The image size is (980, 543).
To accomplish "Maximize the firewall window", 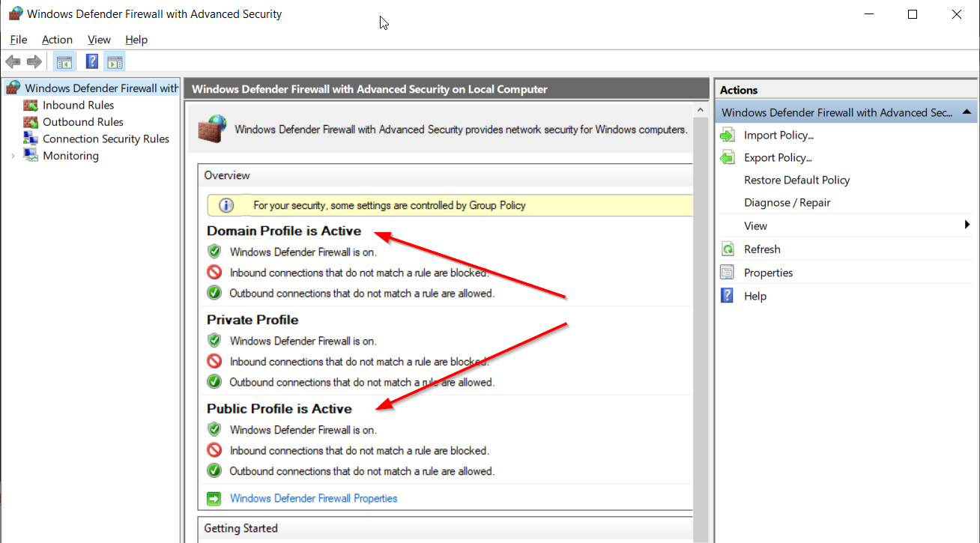I will click(912, 13).
